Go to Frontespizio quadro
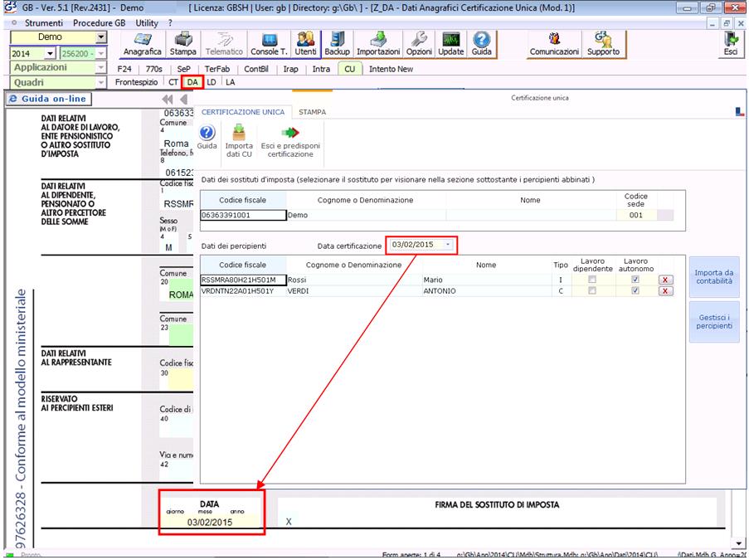 point(136,82)
